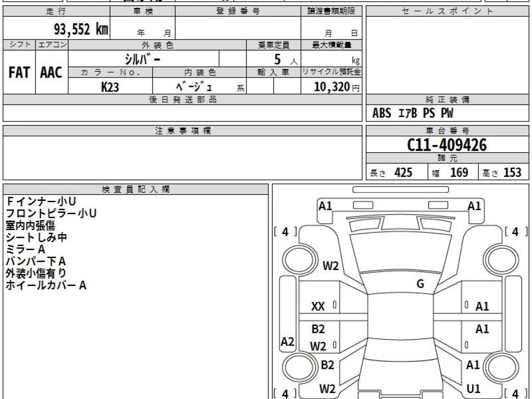532x399 pixels.
Task: Select chassis number C11-409426
Action: point(447,145)
